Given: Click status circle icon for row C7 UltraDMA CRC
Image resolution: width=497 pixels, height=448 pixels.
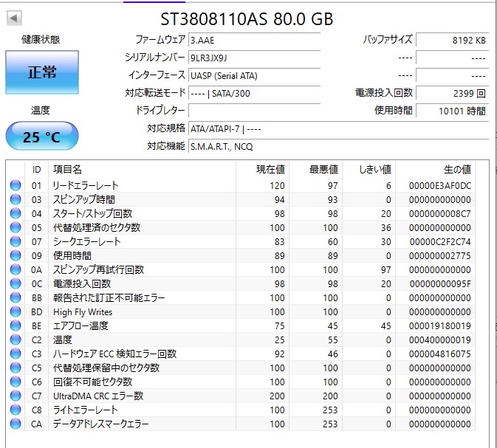Looking at the screenshot, I should [x=16, y=396].
